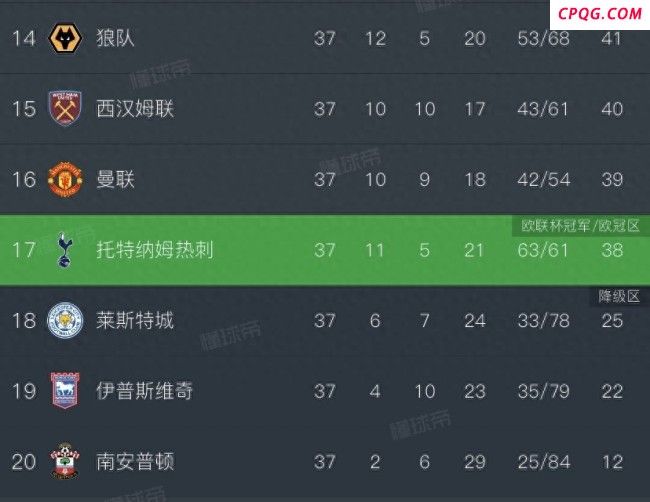Click rank number 18 for Leicester
This screenshot has width=650, height=502.
(24, 320)
